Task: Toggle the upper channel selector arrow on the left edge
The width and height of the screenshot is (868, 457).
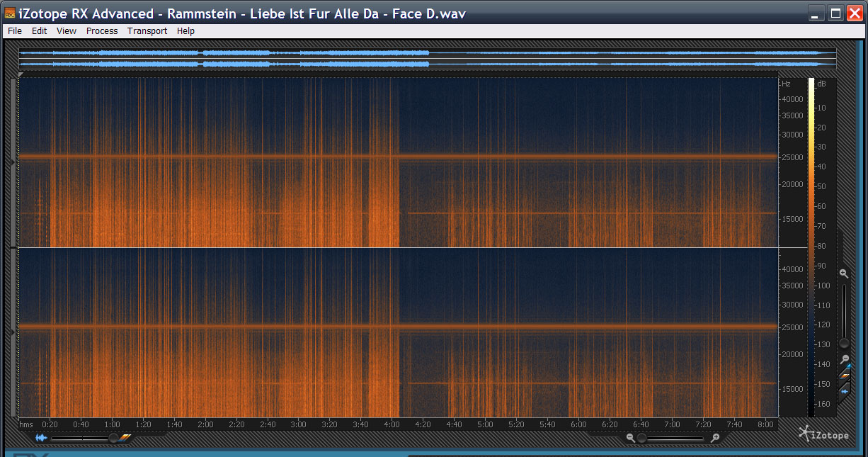Action: 13,162
